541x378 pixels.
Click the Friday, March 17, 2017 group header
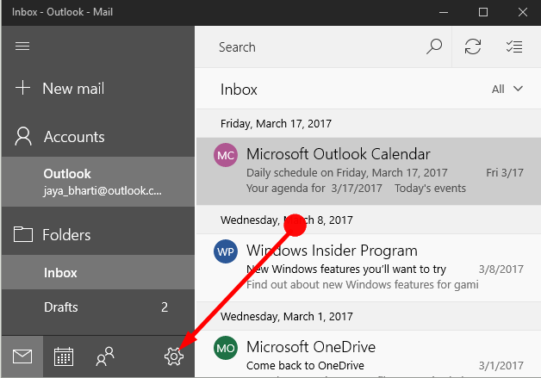coord(368,123)
